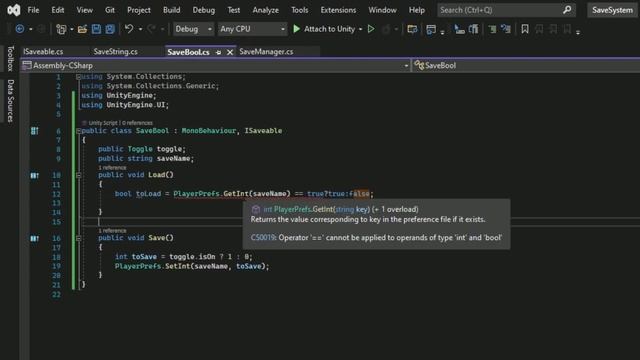Switch to the ISaveable.cs tab
640x360 pixels.
(43, 52)
